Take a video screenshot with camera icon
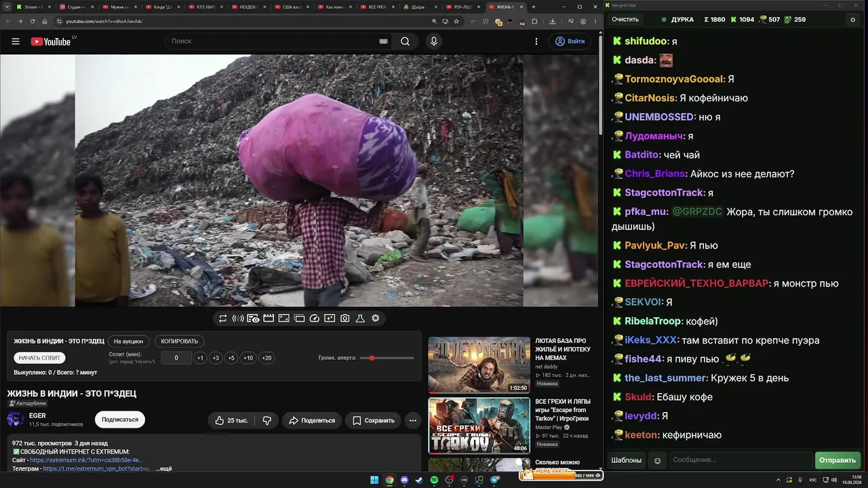The width and height of the screenshot is (868, 488). (x=345, y=319)
